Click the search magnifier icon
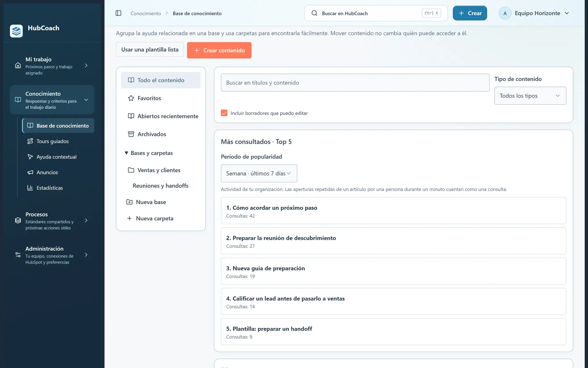Screen dimensions: 588x368 [x=314, y=13]
